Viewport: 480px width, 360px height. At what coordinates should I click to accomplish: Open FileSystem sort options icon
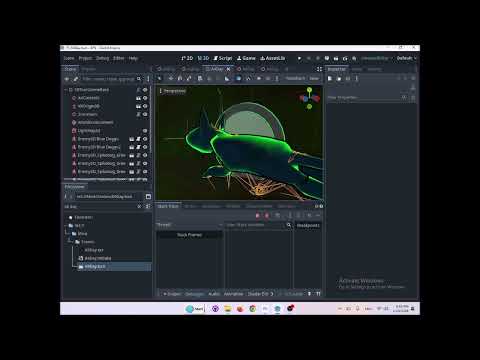tap(148, 207)
